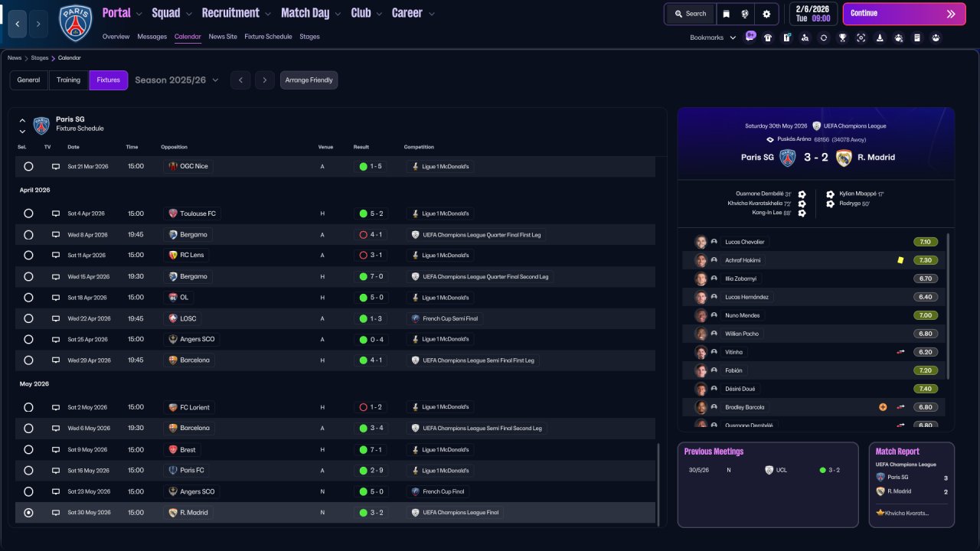Click the goal ball icon beside Kylian Mbappé
The height and width of the screenshot is (551, 980).
(831, 194)
